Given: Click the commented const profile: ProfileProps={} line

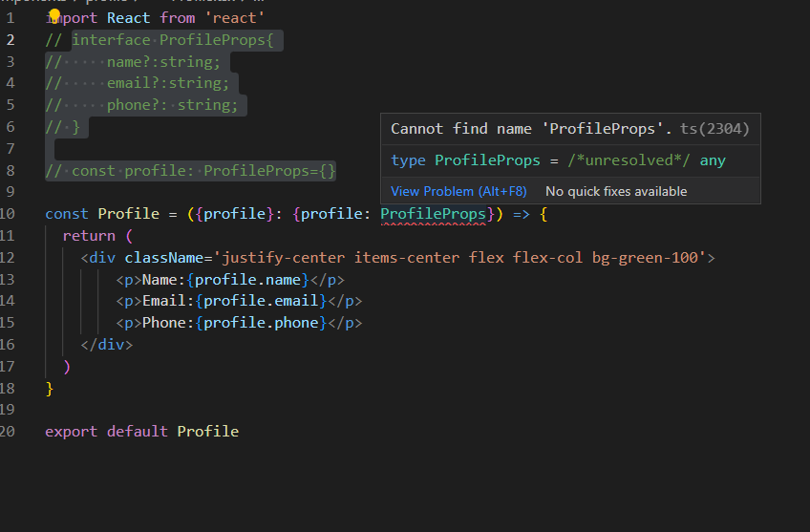Looking at the screenshot, I should tap(191, 170).
